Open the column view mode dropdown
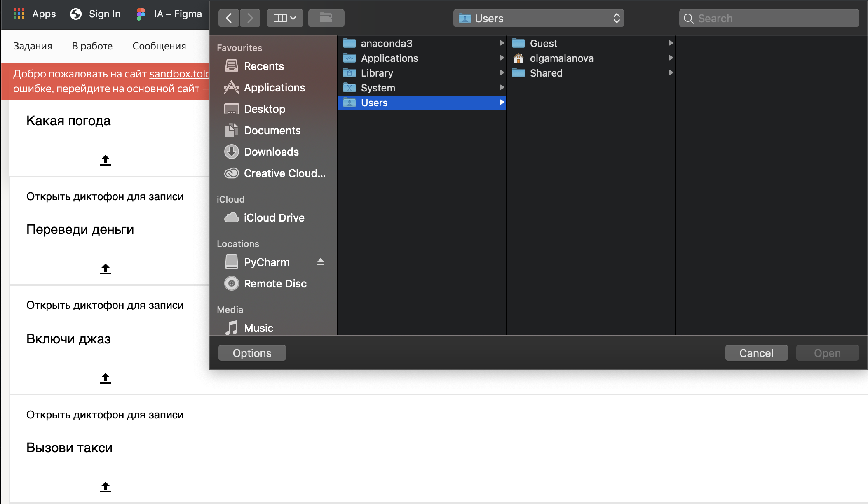 285,18
